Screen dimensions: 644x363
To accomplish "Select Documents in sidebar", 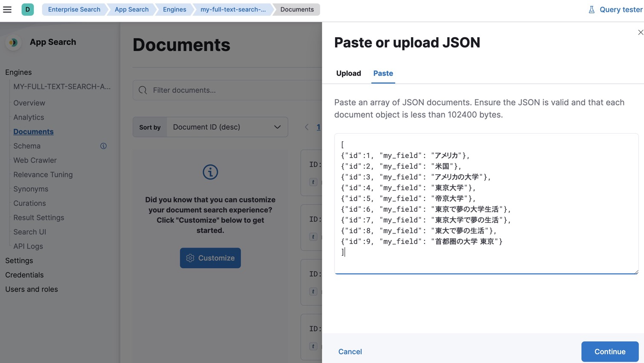I will click(33, 132).
